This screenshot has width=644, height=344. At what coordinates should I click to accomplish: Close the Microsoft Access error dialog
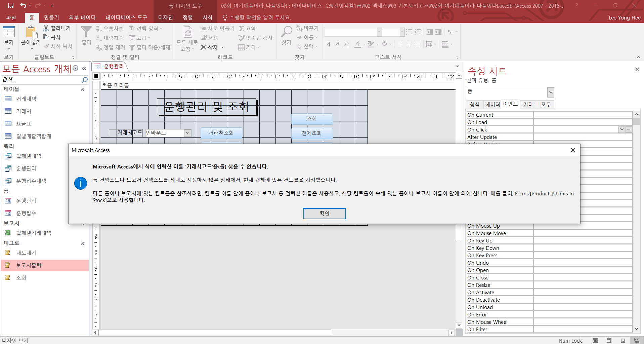(573, 150)
